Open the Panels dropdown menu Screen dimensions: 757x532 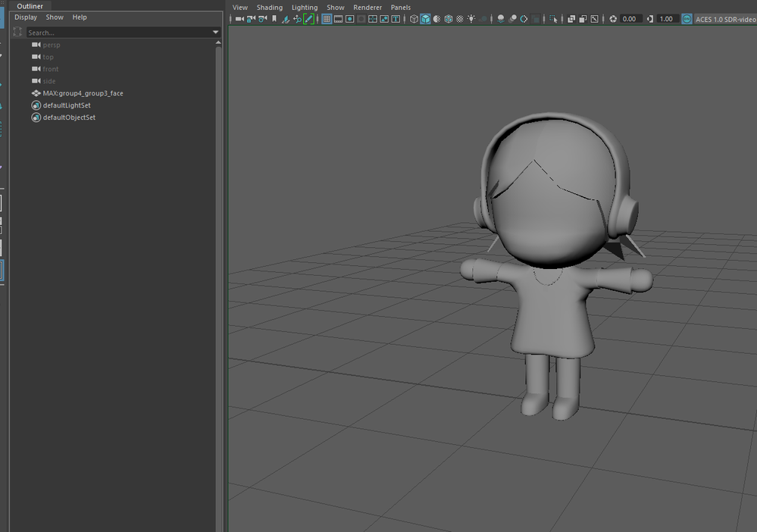400,8
